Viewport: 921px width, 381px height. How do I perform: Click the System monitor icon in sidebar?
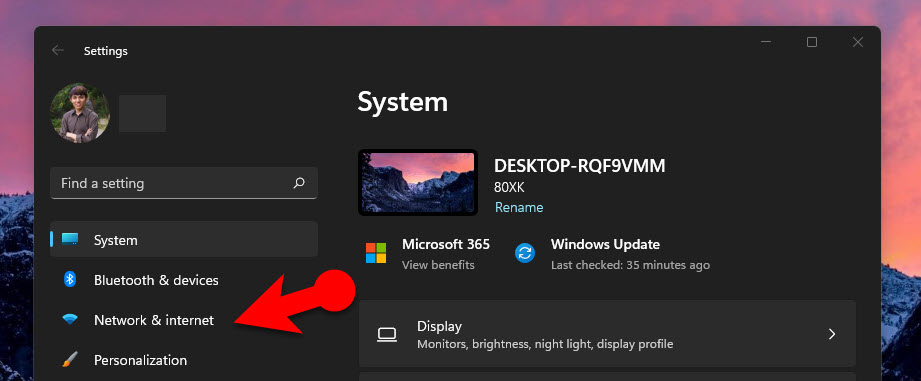(70, 240)
